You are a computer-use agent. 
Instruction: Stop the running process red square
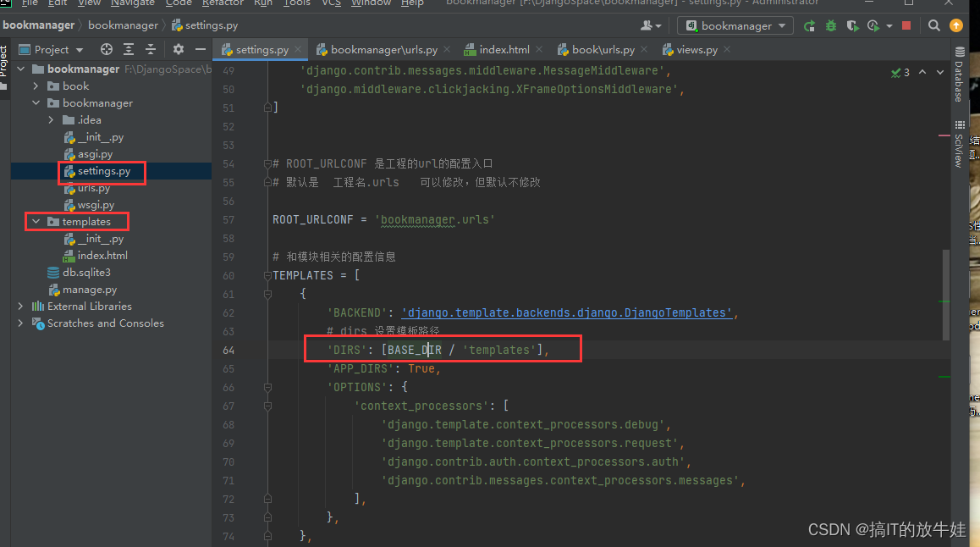906,25
